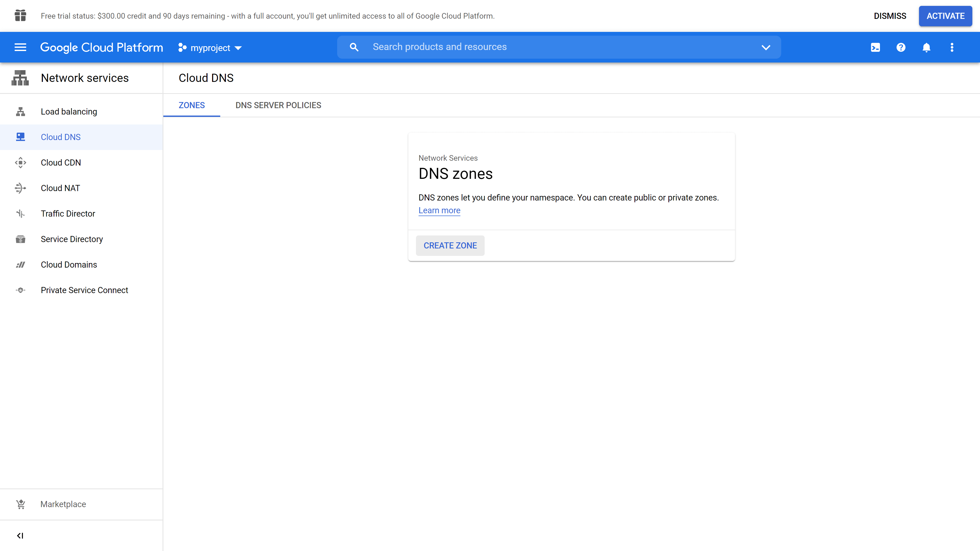Open the myproject project selector dropdown
The width and height of the screenshot is (980, 551).
[x=210, y=48]
